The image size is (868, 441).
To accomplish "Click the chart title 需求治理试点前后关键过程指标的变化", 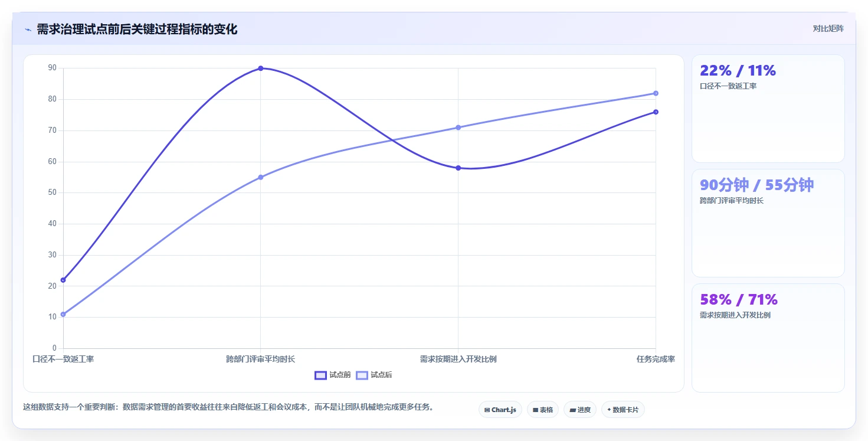I will pyautogui.click(x=137, y=30).
